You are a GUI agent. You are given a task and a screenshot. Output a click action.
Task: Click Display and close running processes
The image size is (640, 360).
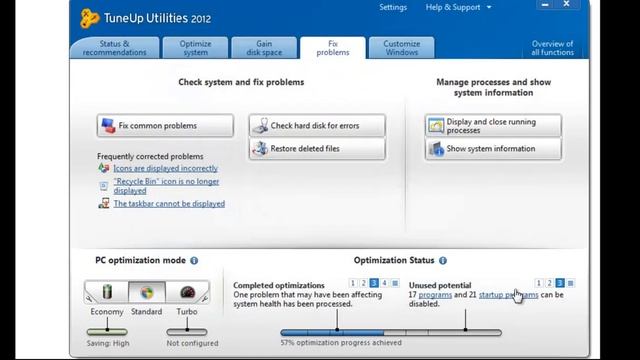pos(493,126)
